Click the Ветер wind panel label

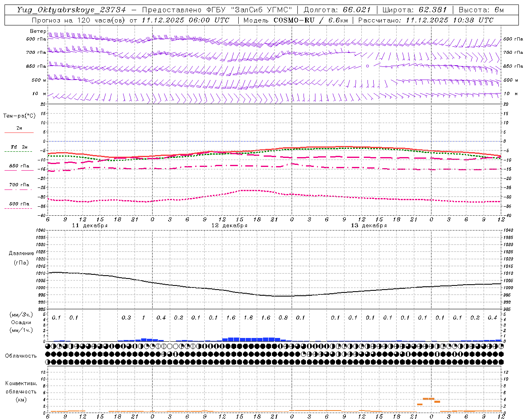[x=38, y=31]
